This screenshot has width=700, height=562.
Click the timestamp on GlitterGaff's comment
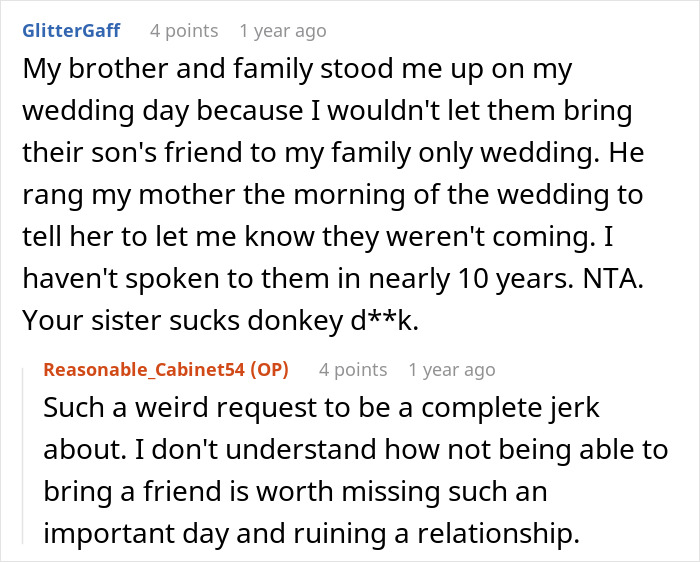[x=282, y=31]
